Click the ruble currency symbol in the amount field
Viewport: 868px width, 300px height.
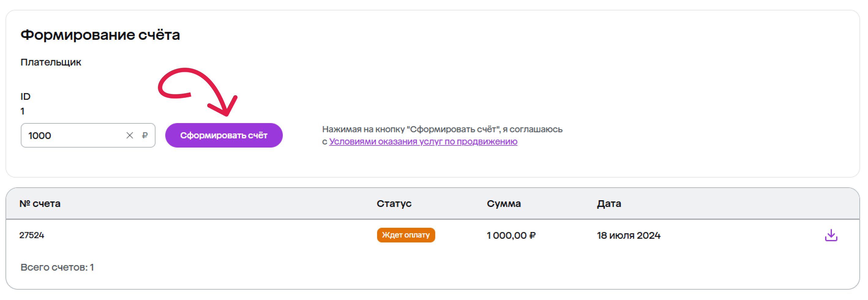pos(145,136)
